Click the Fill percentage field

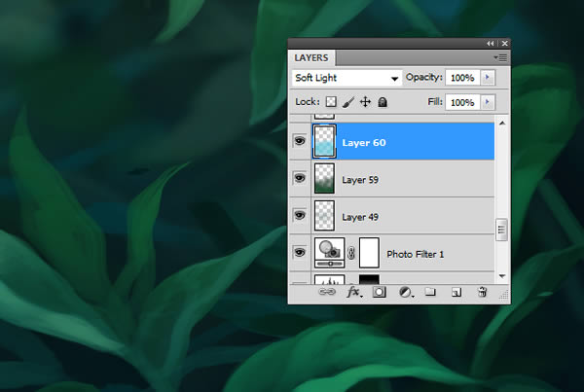point(462,102)
